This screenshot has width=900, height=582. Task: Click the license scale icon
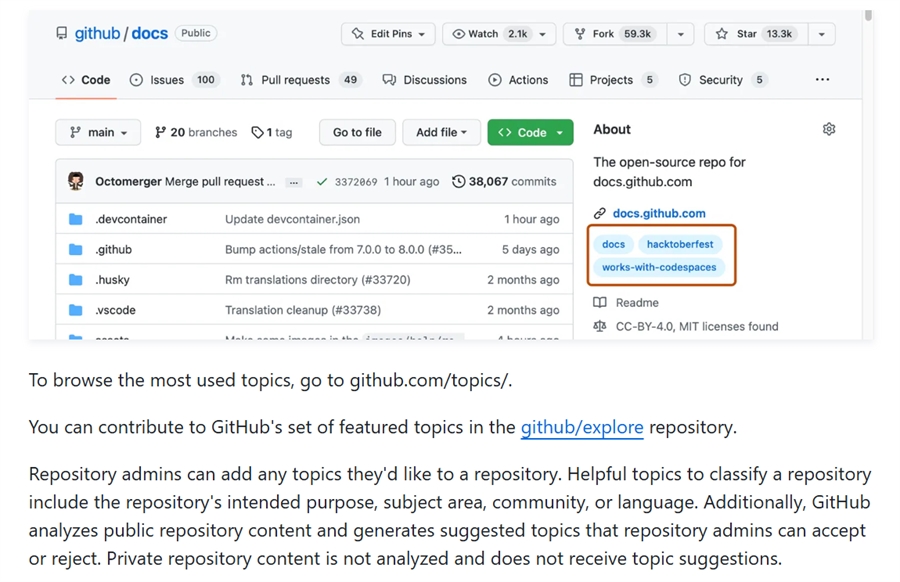600,326
